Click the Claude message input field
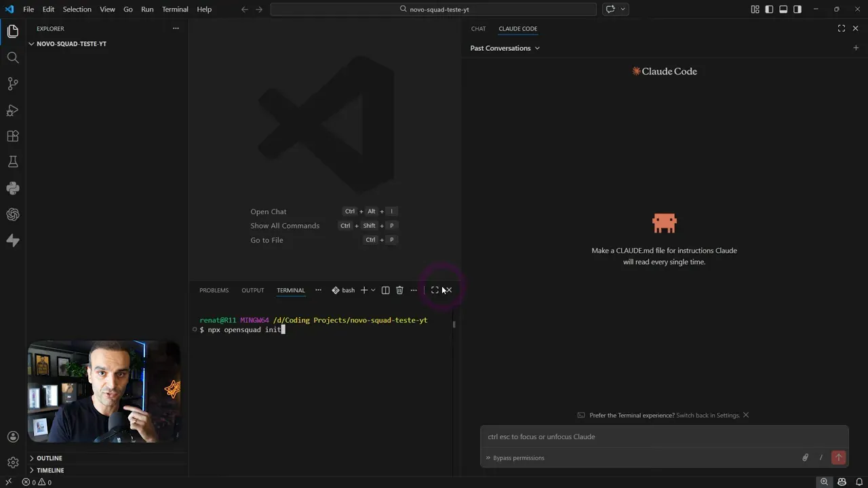The image size is (868, 488). (665, 436)
